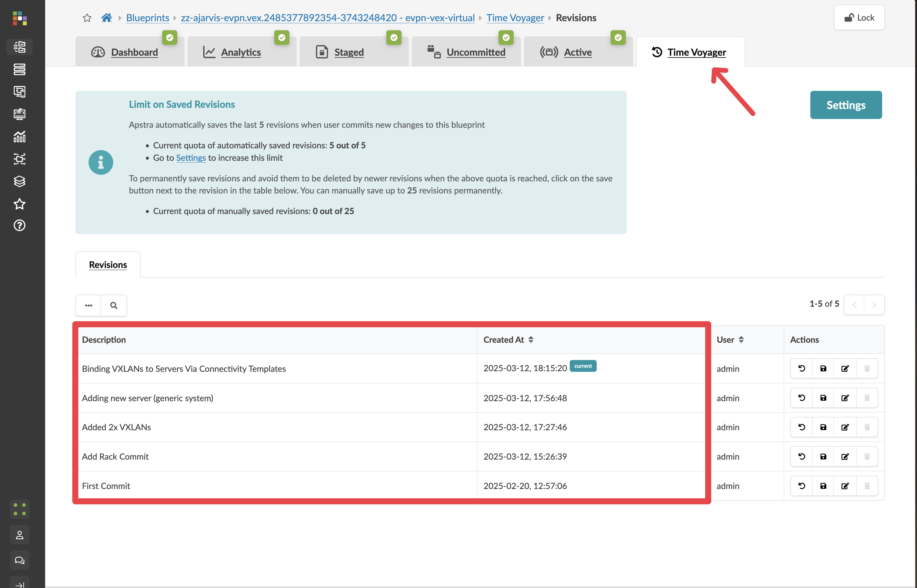Image resolution: width=917 pixels, height=588 pixels.
Task: Open the Blueprints section in the left sidebar
Action: [x=19, y=47]
